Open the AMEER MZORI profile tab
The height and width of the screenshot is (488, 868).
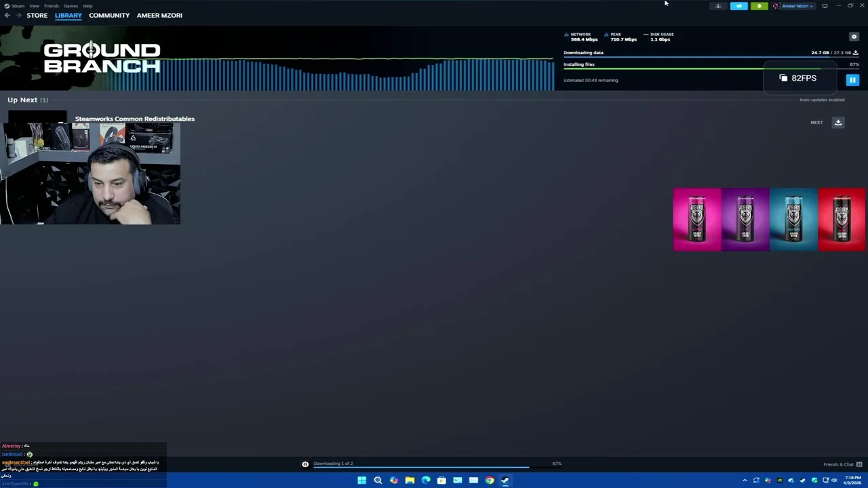click(x=159, y=15)
